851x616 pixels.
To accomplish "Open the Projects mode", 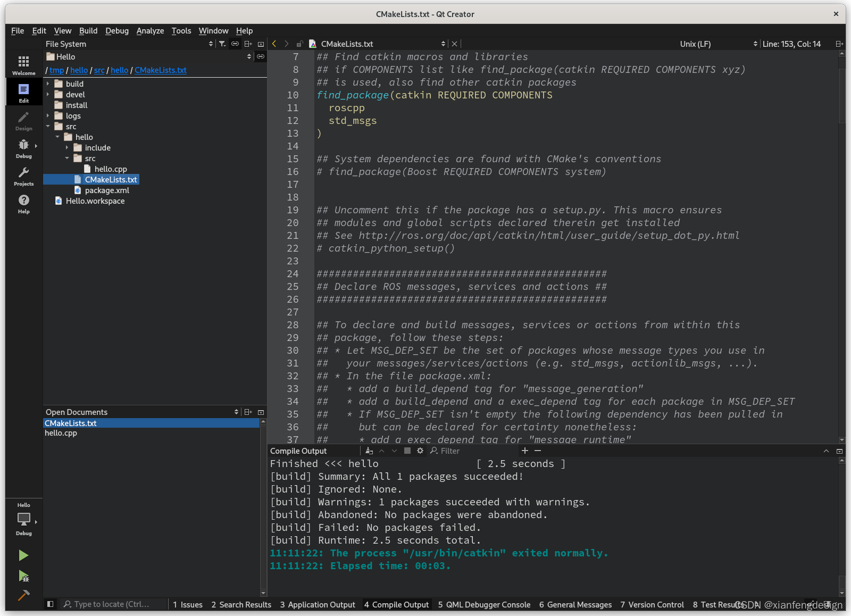I will [23, 176].
